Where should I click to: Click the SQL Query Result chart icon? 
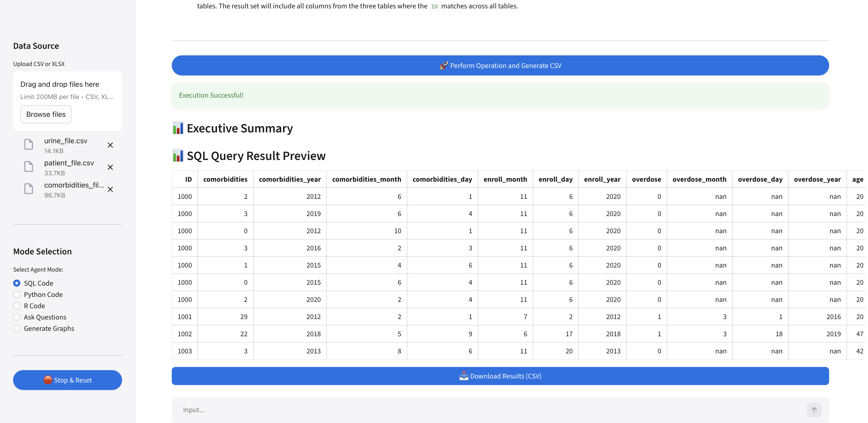(x=178, y=156)
